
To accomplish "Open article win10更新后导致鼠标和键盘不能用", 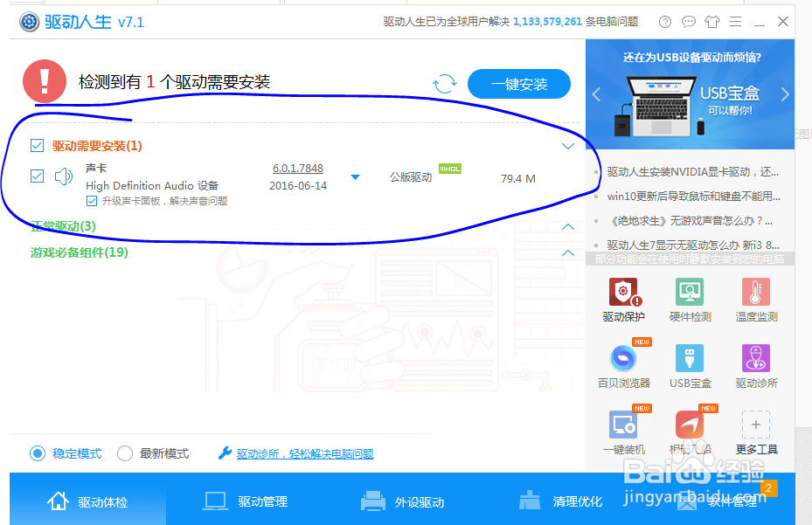I will point(693,197).
